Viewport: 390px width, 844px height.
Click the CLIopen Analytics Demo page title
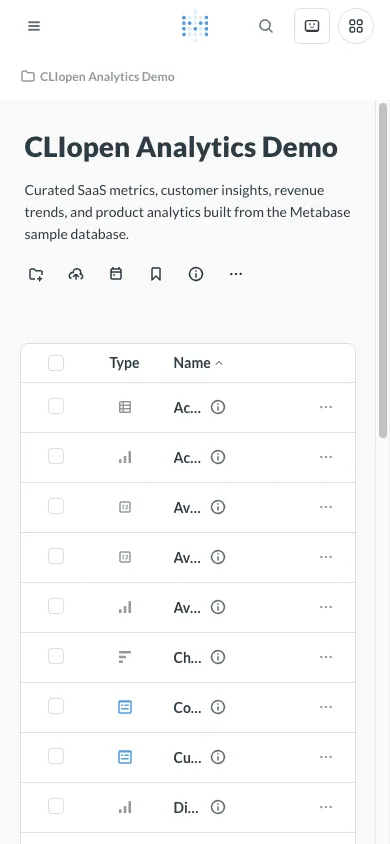coord(181,148)
